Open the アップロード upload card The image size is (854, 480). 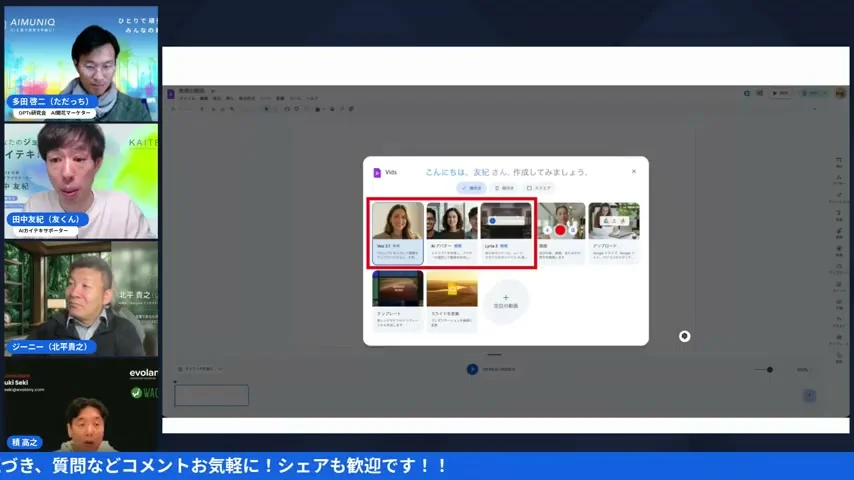pos(614,233)
